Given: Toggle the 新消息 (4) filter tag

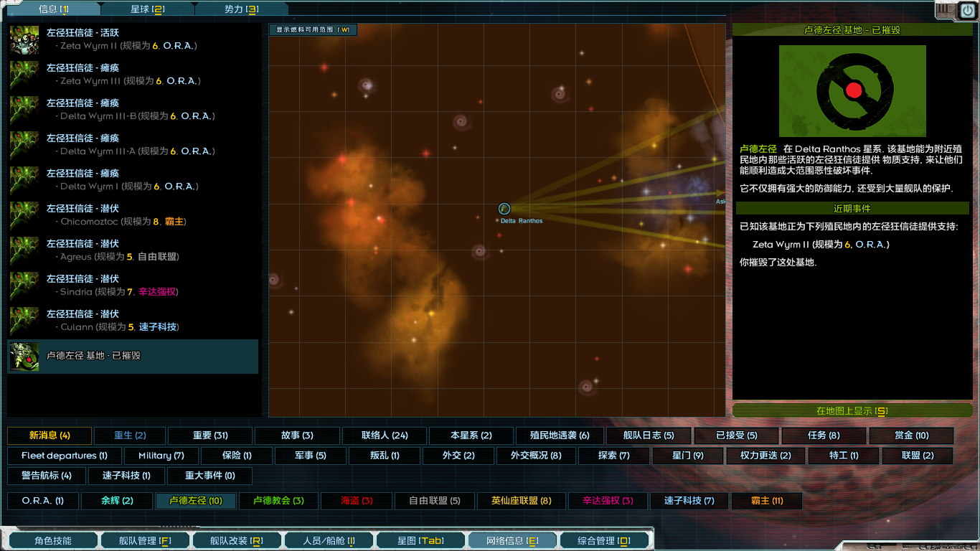Looking at the screenshot, I should point(50,435).
